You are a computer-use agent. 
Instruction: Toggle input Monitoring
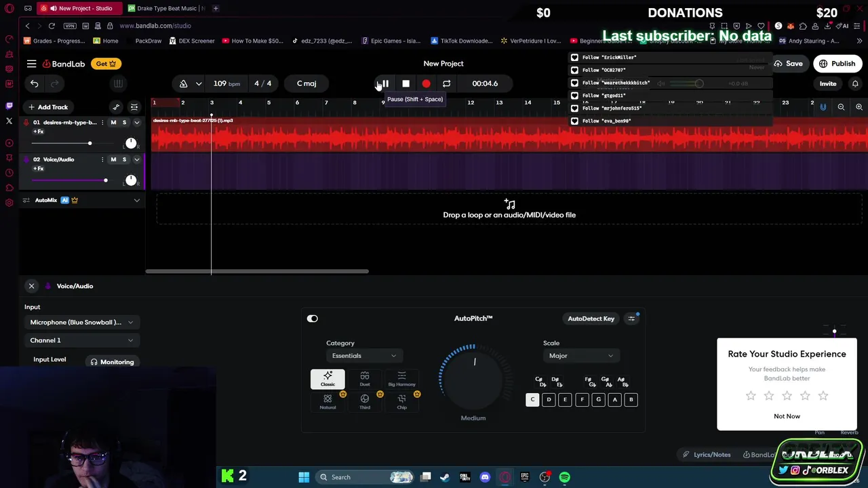[113, 362]
